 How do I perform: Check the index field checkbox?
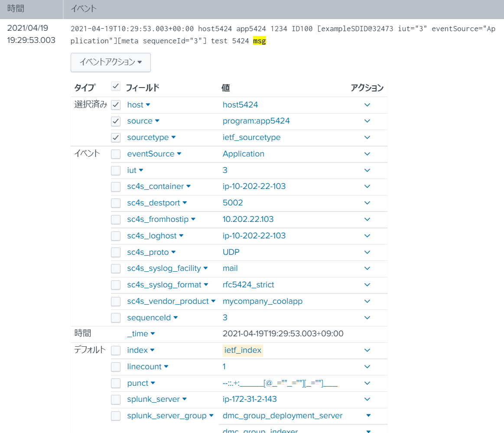tap(115, 350)
